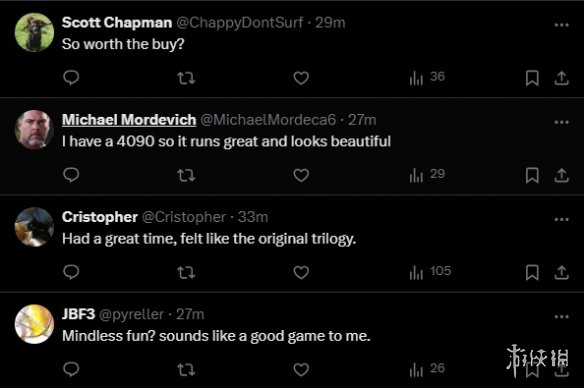Bookmark Michael Mordevich's tweet
The width and height of the screenshot is (584, 388).
(x=532, y=175)
